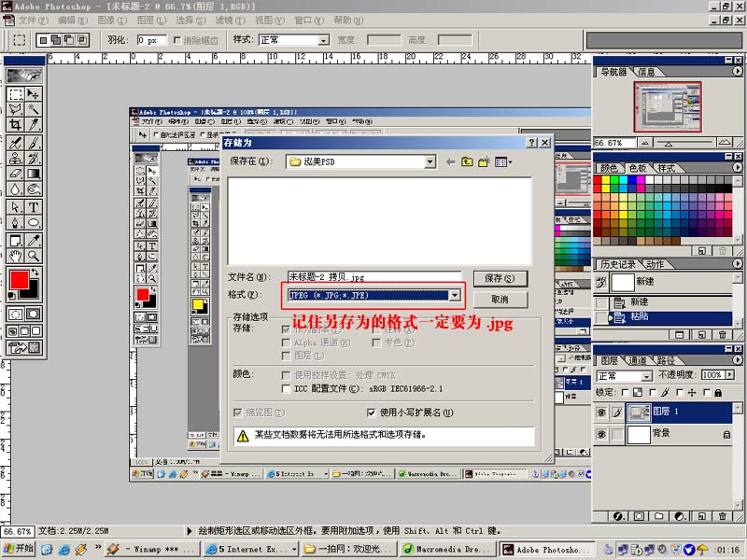
Task: Select the Polygonal Lasso tool
Action: 15,109
